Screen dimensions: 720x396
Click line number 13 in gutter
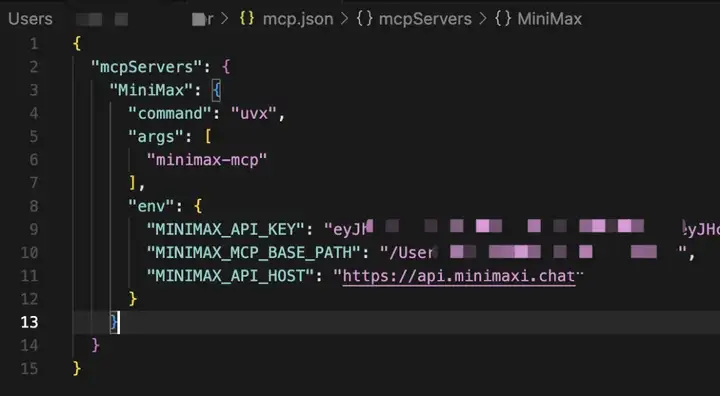[x=29, y=322]
